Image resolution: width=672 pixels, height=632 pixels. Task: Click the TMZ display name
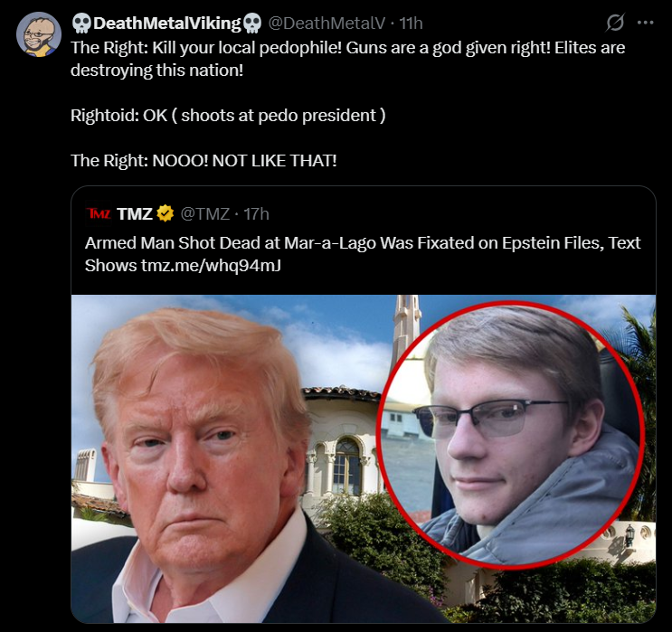(135, 213)
